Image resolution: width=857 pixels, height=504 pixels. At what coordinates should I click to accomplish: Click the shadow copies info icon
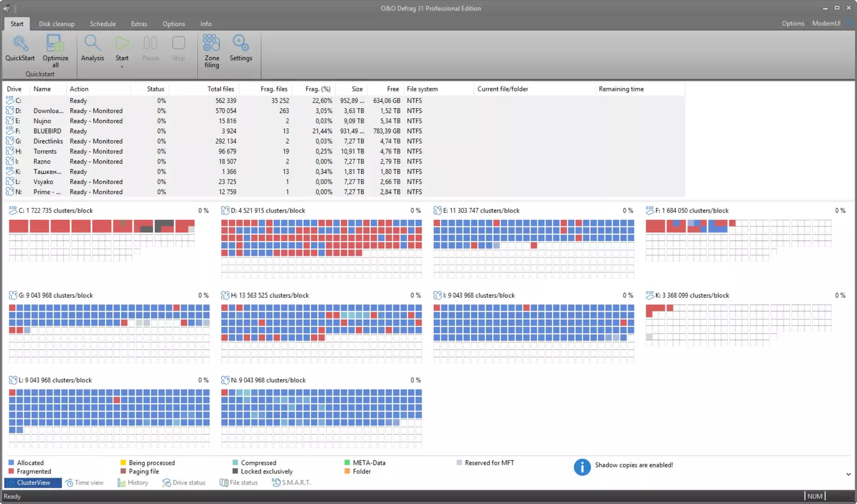tap(582, 466)
